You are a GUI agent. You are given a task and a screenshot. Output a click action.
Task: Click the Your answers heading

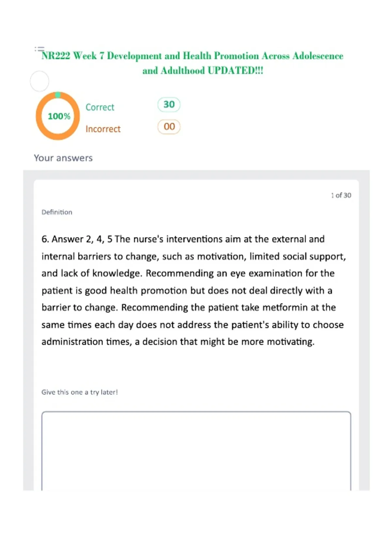coord(63,158)
